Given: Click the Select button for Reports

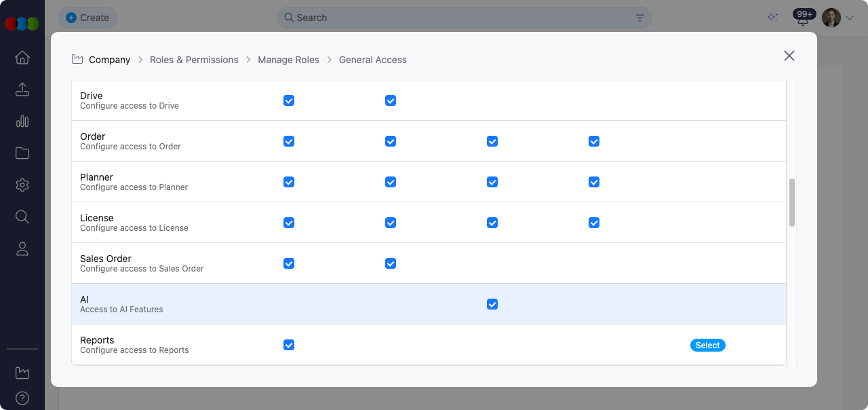Looking at the screenshot, I should 707,345.
